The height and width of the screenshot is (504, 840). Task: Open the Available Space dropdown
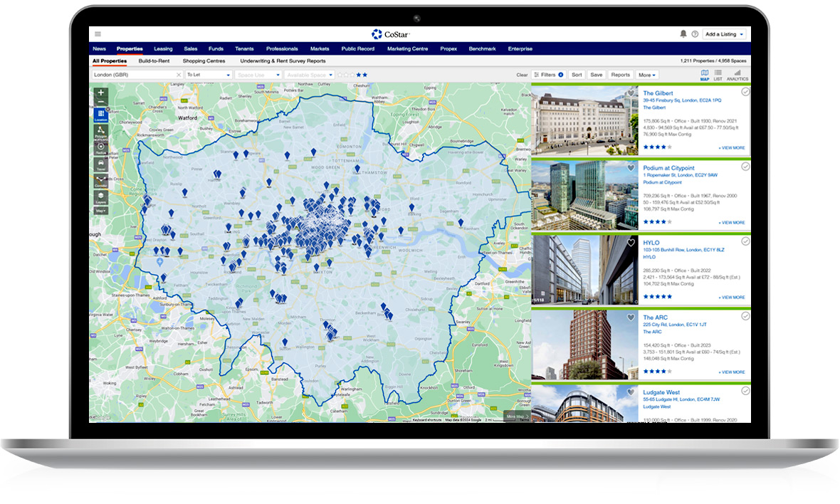(x=310, y=75)
